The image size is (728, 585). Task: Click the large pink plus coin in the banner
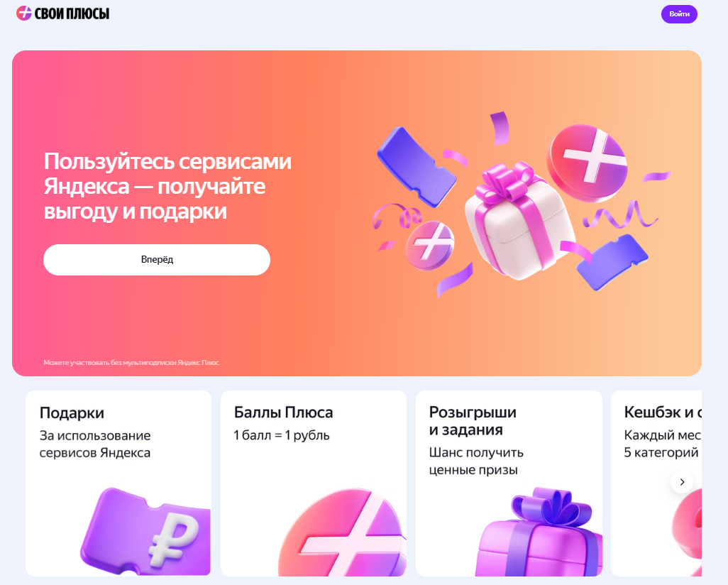tap(587, 163)
